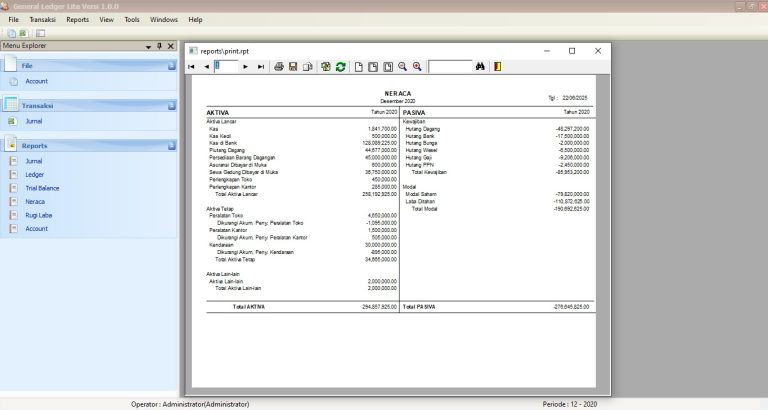Screen dimensions: 768x410
Task: Collapse the Transaksi section chevron
Action: click(171, 105)
